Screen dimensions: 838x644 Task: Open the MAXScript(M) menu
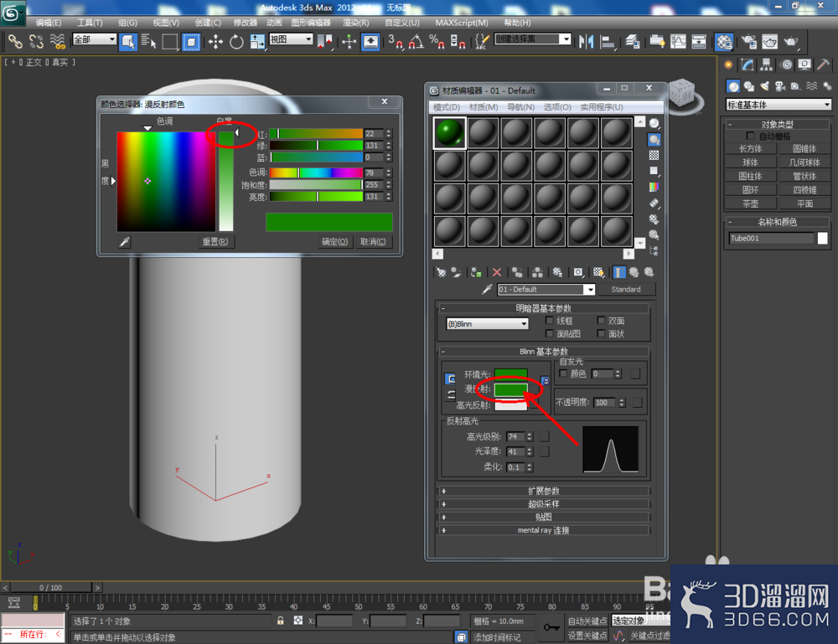pos(461,23)
